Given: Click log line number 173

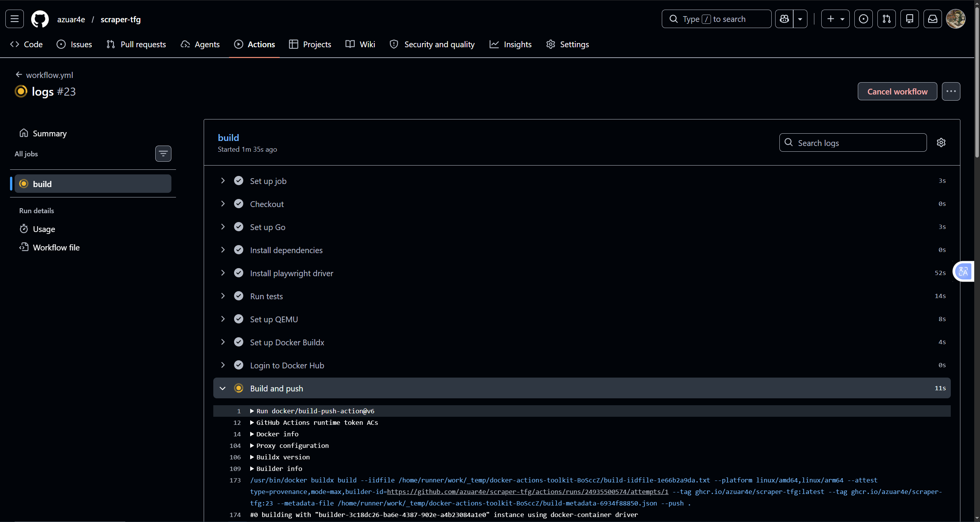Looking at the screenshot, I should tap(235, 480).
